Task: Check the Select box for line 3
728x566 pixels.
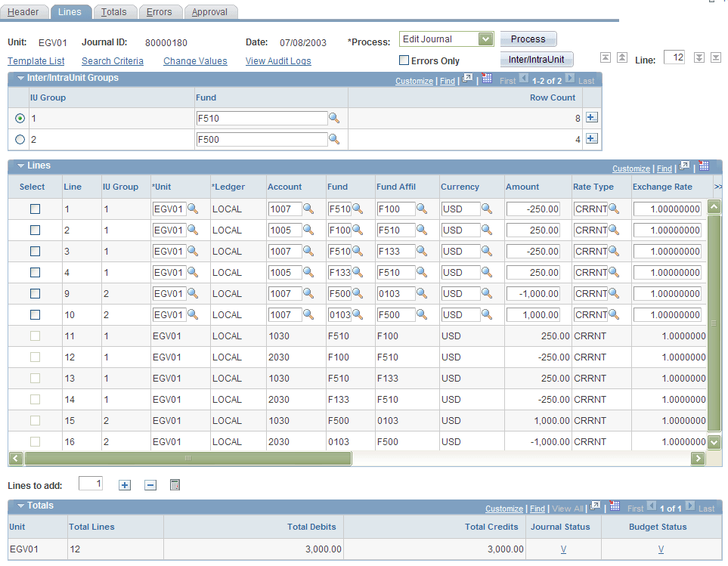Action: point(35,251)
